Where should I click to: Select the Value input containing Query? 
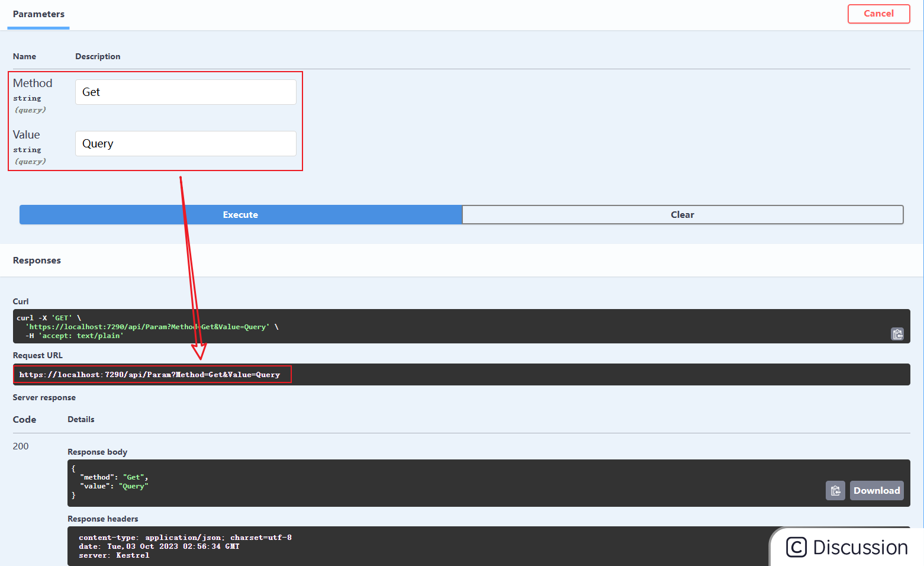click(x=185, y=143)
